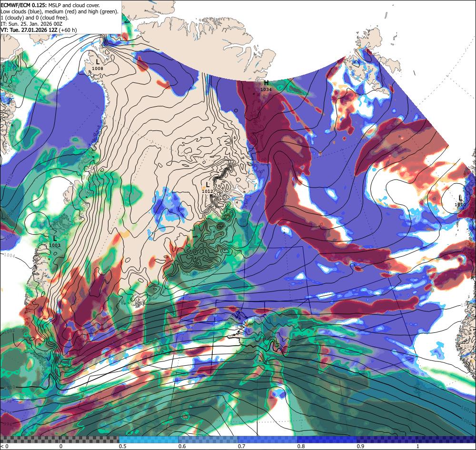The width and height of the screenshot is (476, 450).
Task: Click the '994' isobar label at bottom left
Action: click(x=8, y=424)
